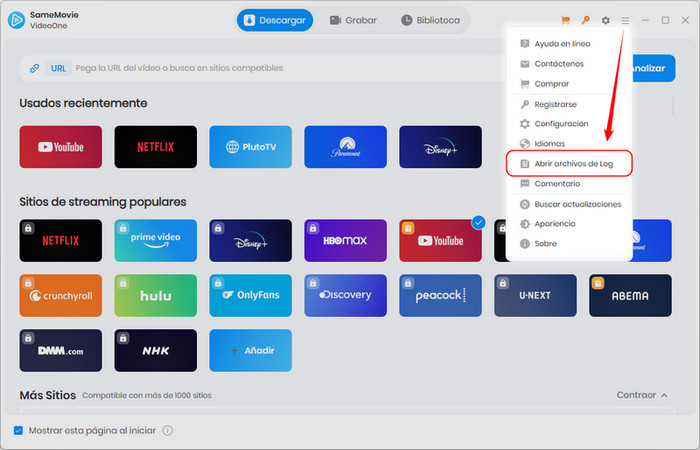Click the URL label badge

(x=58, y=68)
